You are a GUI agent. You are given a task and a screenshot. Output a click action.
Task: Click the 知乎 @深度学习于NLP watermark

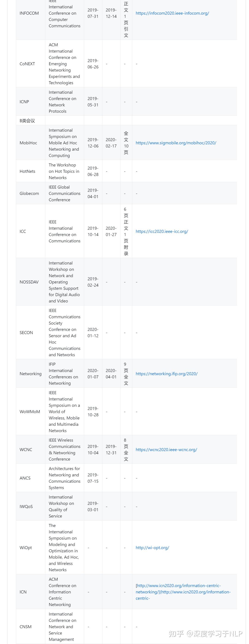(x=205, y=633)
